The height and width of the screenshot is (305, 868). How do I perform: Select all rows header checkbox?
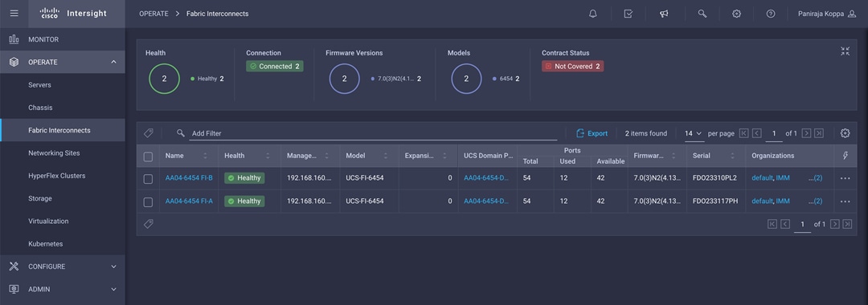tap(148, 157)
